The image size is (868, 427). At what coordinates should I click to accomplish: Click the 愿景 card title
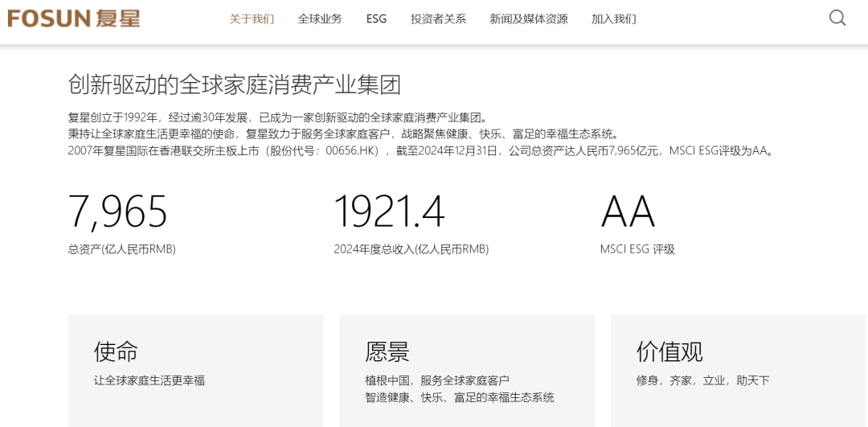click(387, 351)
